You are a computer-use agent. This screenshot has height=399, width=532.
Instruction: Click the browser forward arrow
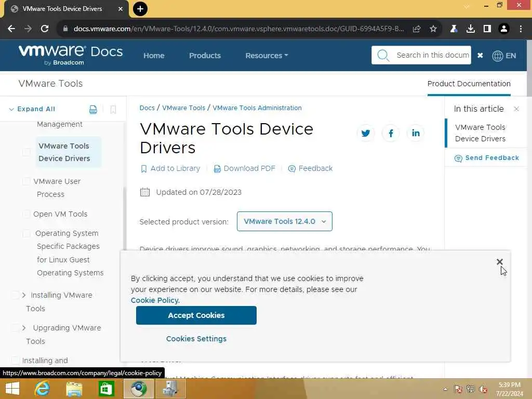[28, 29]
